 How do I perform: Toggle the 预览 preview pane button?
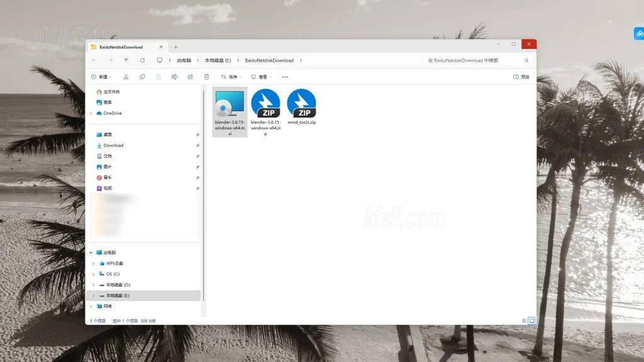point(521,77)
